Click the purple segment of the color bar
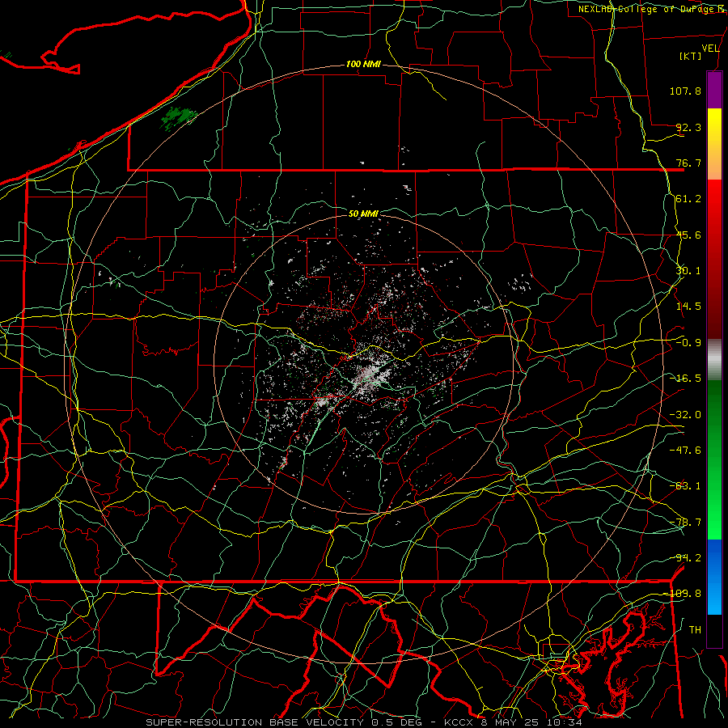728x728 pixels. (x=714, y=90)
